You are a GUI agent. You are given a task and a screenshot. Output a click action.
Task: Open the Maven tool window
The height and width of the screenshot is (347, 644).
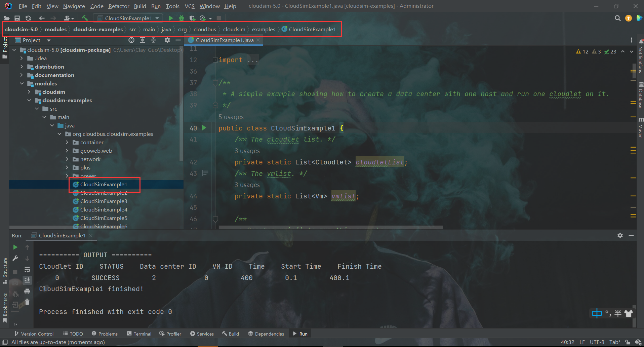(x=641, y=128)
